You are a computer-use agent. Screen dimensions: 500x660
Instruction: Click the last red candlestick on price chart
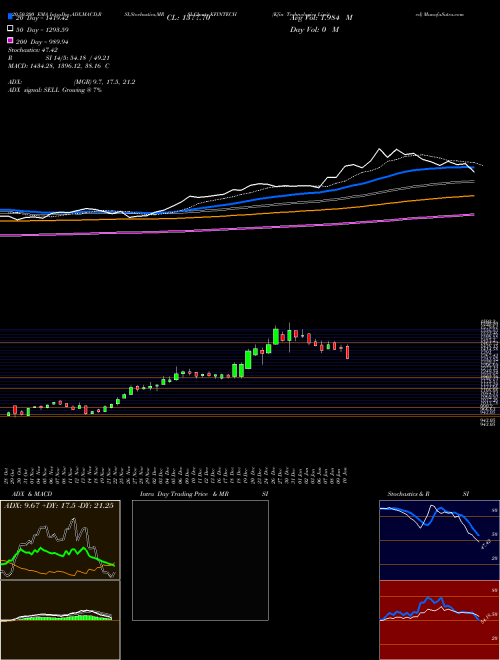coord(347,352)
